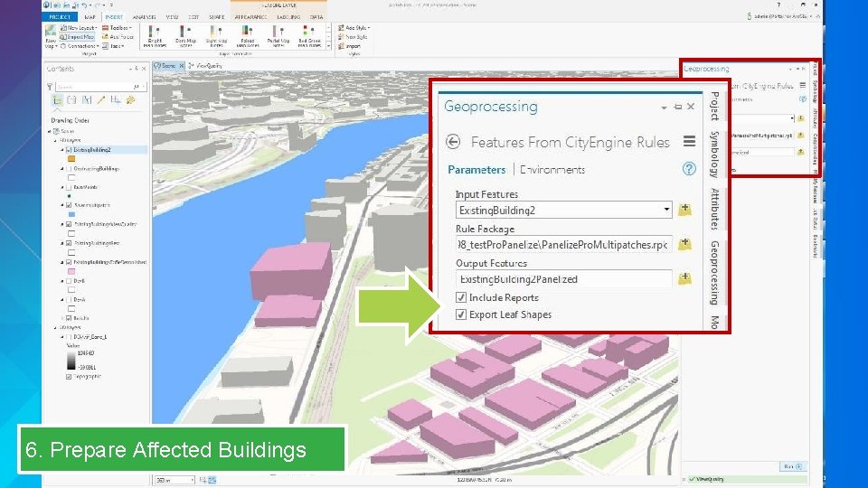Viewport: 868px width, 488px height.
Task: Switch to the MAP ribbon tab
Action: pos(90,17)
